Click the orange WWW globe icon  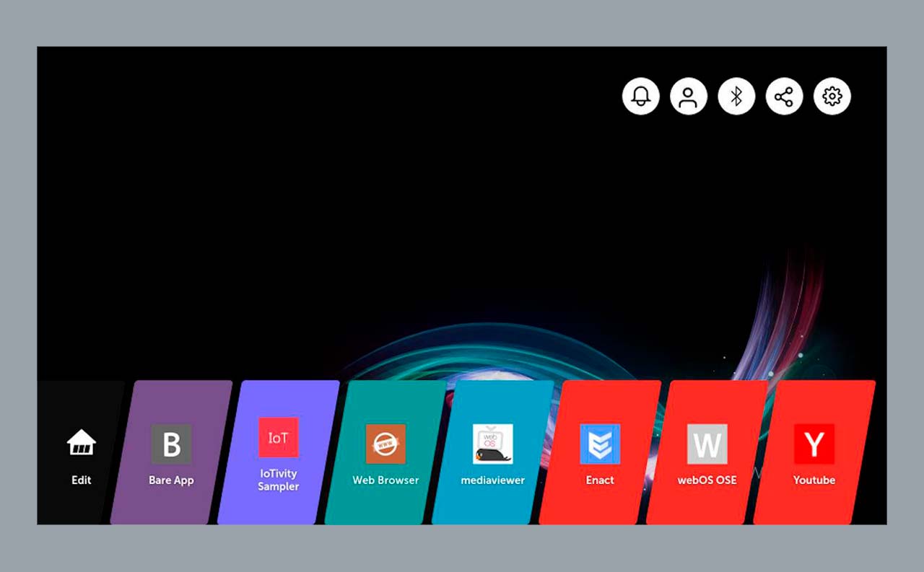pyautogui.click(x=385, y=444)
